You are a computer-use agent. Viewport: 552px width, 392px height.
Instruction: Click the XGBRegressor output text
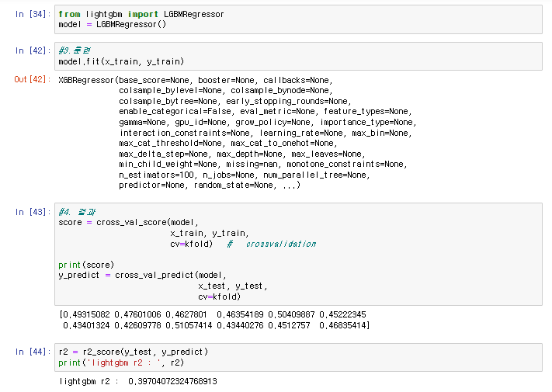point(238,133)
